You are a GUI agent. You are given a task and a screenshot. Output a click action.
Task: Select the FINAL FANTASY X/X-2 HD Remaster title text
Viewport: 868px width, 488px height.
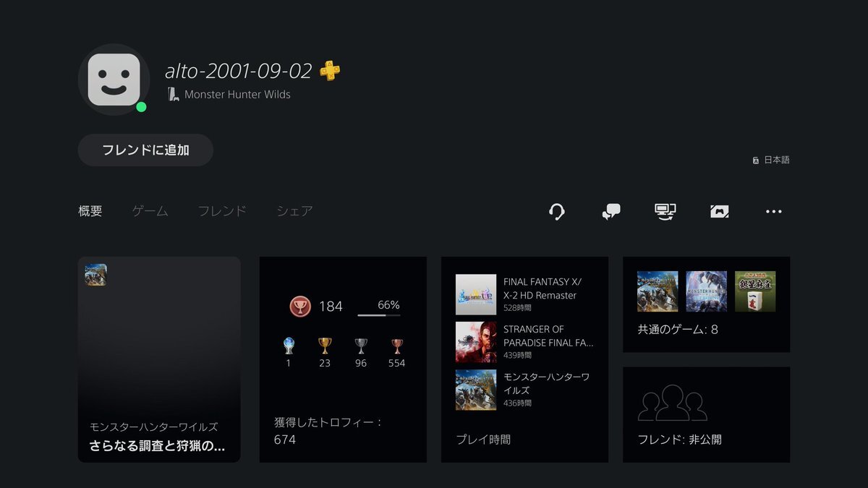coord(542,288)
